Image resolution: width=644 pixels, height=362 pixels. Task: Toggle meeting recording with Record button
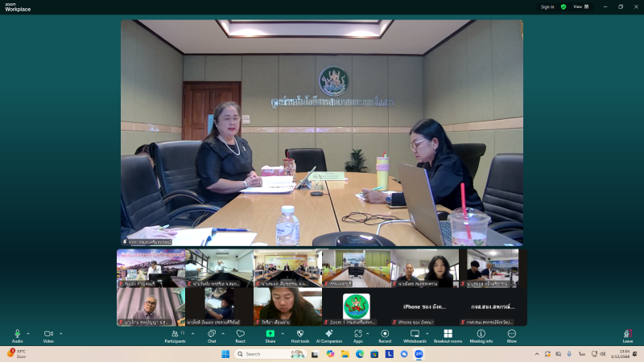point(385,334)
